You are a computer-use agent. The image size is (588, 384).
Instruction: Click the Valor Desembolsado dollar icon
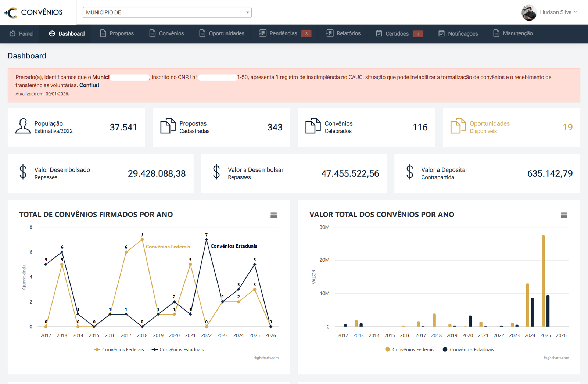23,172
